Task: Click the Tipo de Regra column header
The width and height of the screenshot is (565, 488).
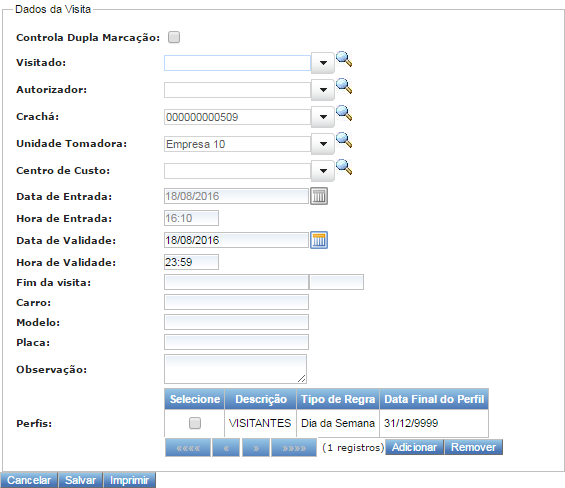Action: [338, 399]
